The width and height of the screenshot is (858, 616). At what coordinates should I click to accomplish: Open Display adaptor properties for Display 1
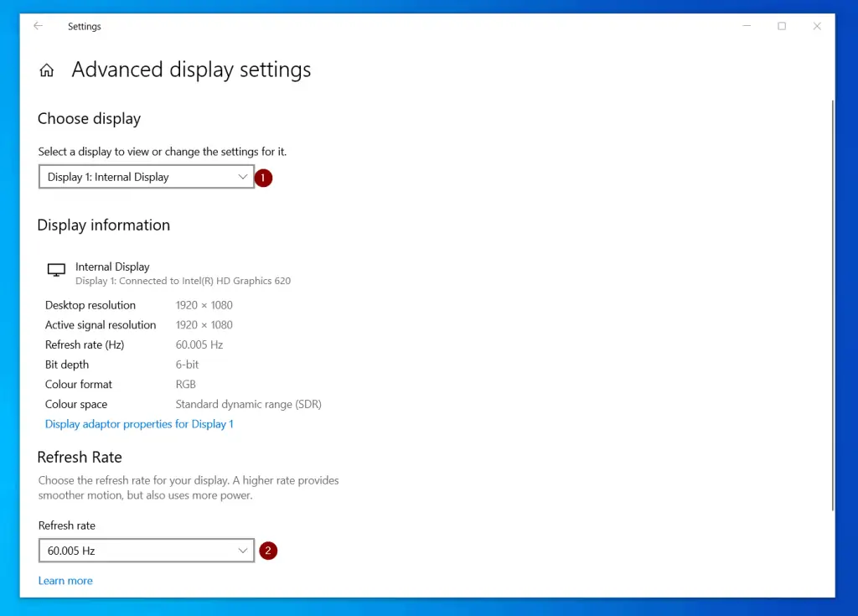pyautogui.click(x=139, y=424)
